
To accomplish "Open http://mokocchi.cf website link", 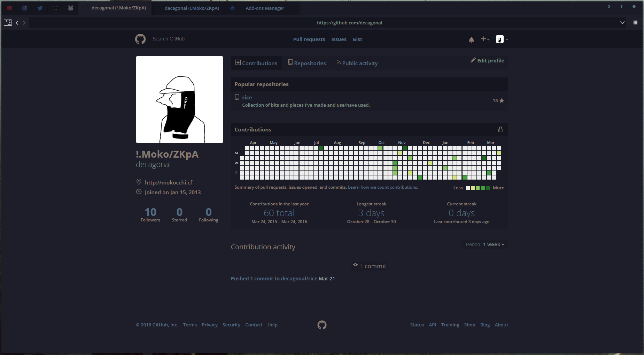I will [x=169, y=182].
